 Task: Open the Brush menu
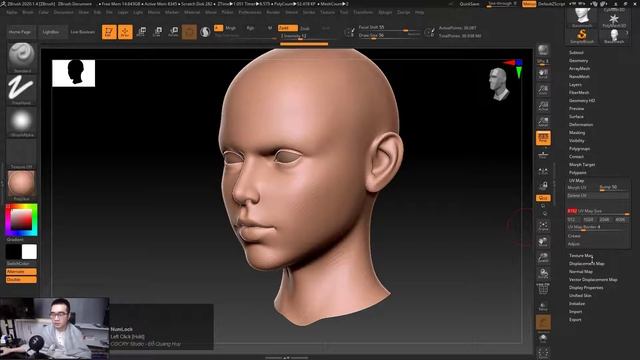point(28,12)
